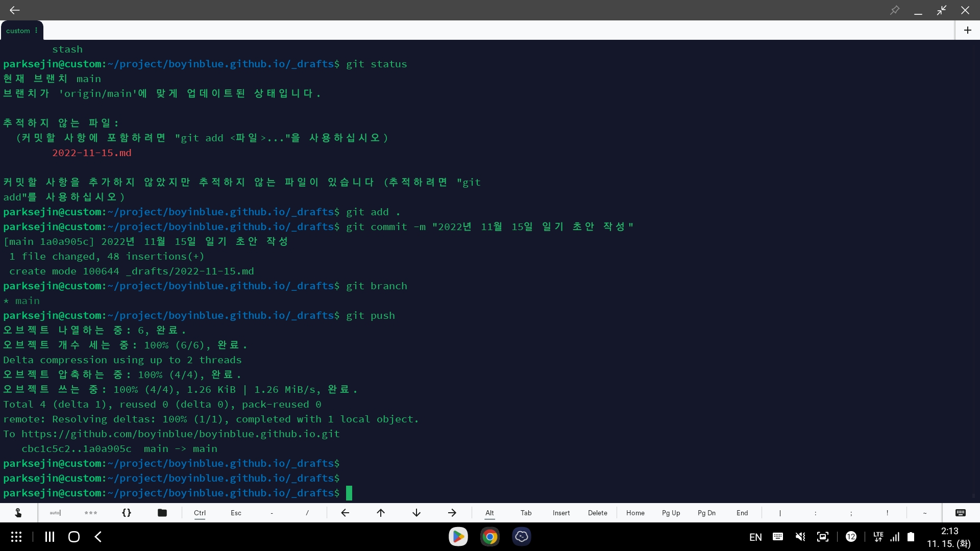This screenshot has width=980, height=551.
Task: Tap the right arrow key
Action: tap(452, 513)
